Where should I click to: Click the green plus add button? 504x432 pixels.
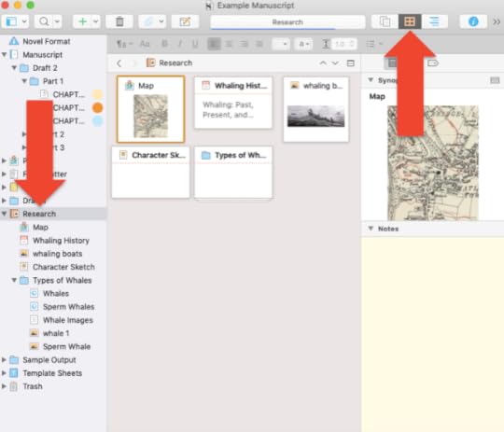click(x=83, y=21)
